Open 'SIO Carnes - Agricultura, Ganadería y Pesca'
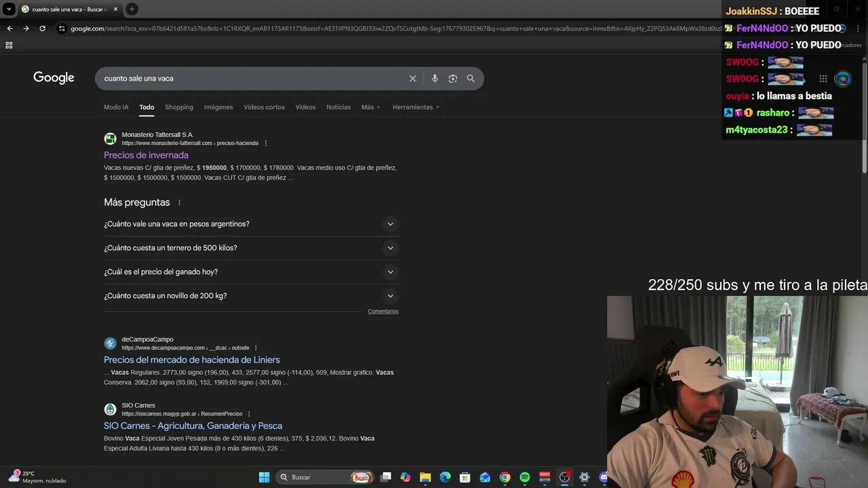Screen dimensions: 868x488 click(193, 426)
